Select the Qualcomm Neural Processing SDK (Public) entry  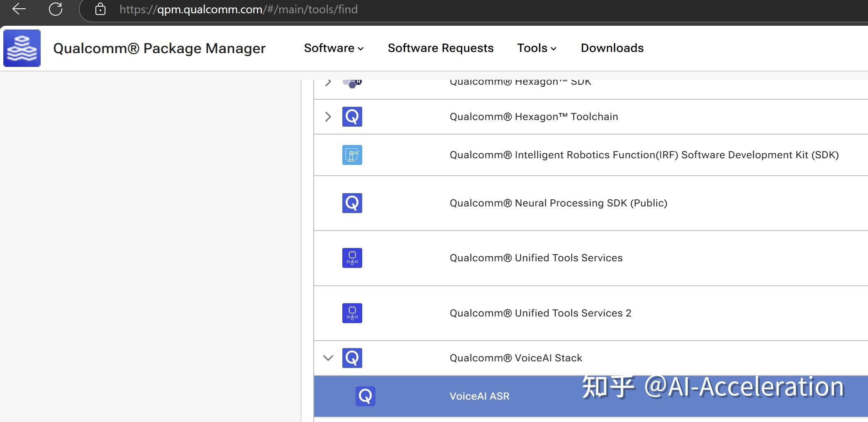[558, 203]
